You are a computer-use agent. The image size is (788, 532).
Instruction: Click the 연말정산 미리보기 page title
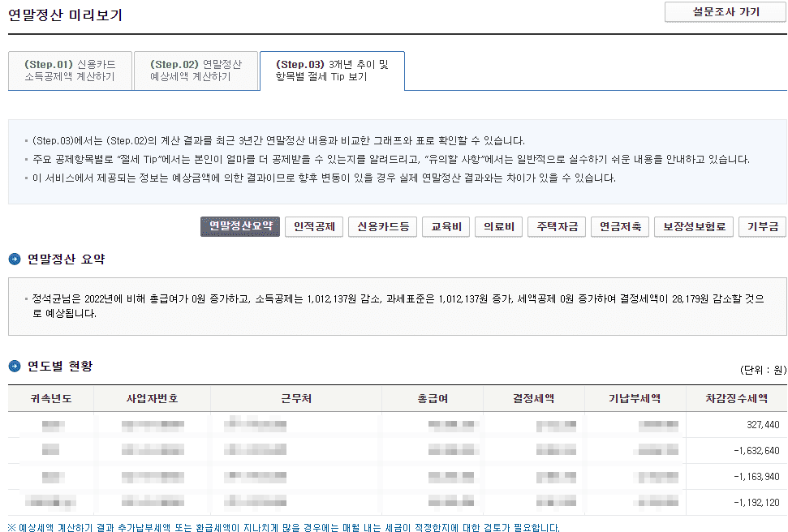66,15
